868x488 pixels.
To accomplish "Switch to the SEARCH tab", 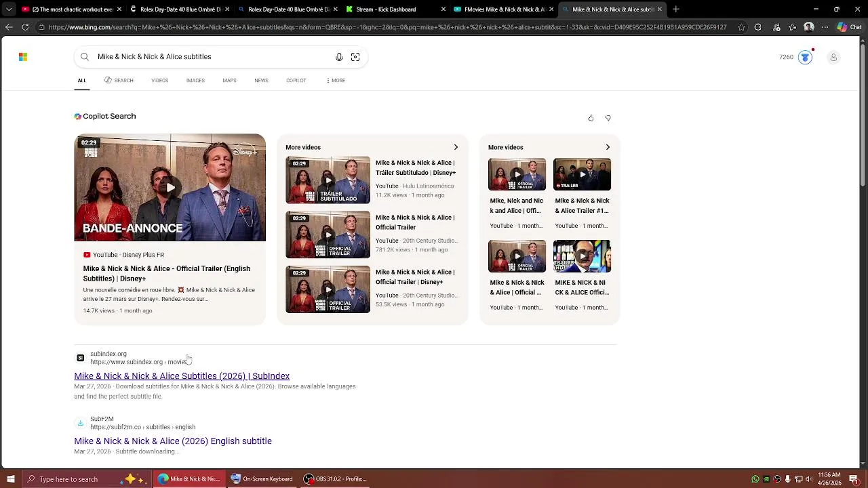I will pos(119,80).
